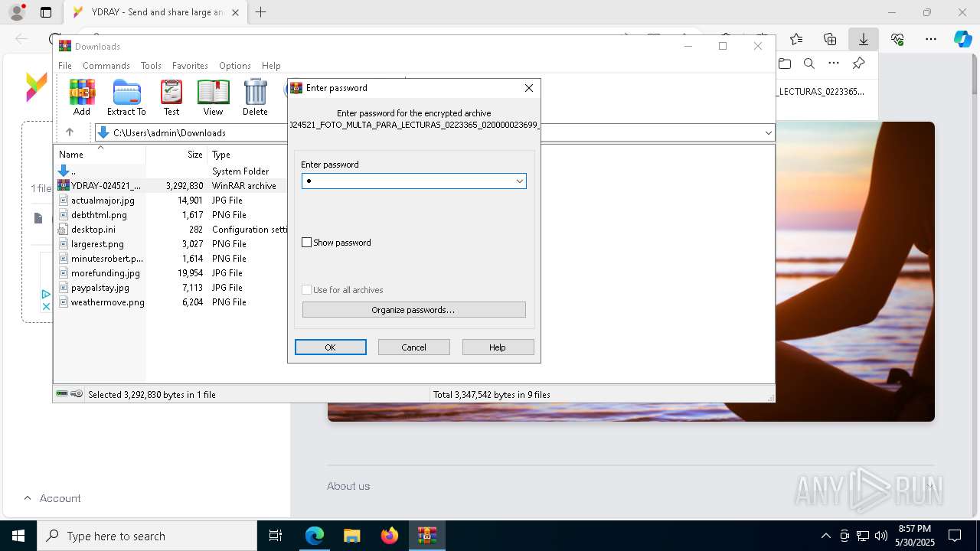Click the Extract To toolbar icon
Screen dimensions: 980x551
tap(126, 97)
